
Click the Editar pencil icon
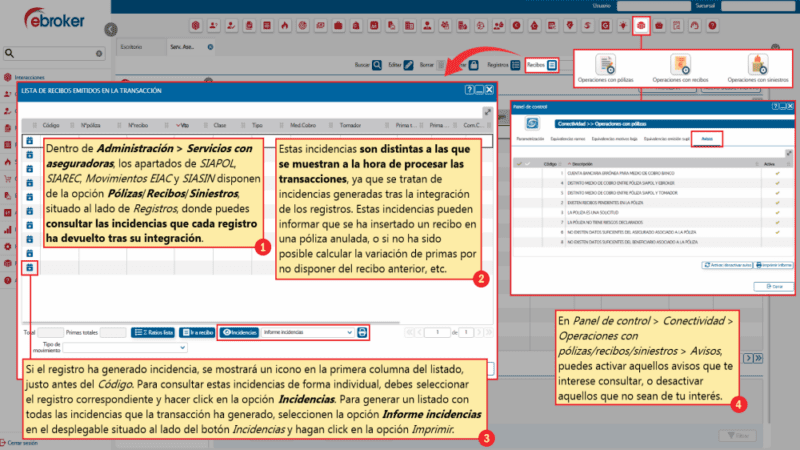coord(408,65)
